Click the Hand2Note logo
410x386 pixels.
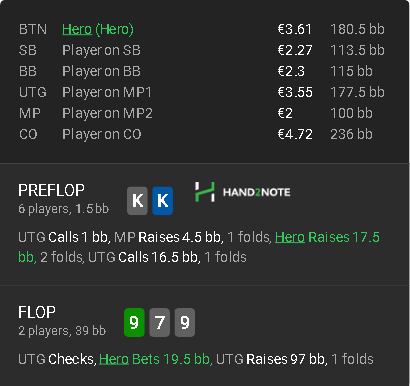(242, 192)
